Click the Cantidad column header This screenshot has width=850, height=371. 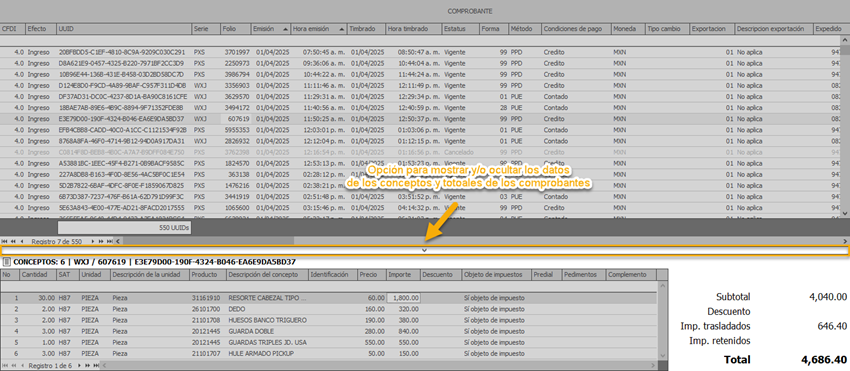point(38,275)
